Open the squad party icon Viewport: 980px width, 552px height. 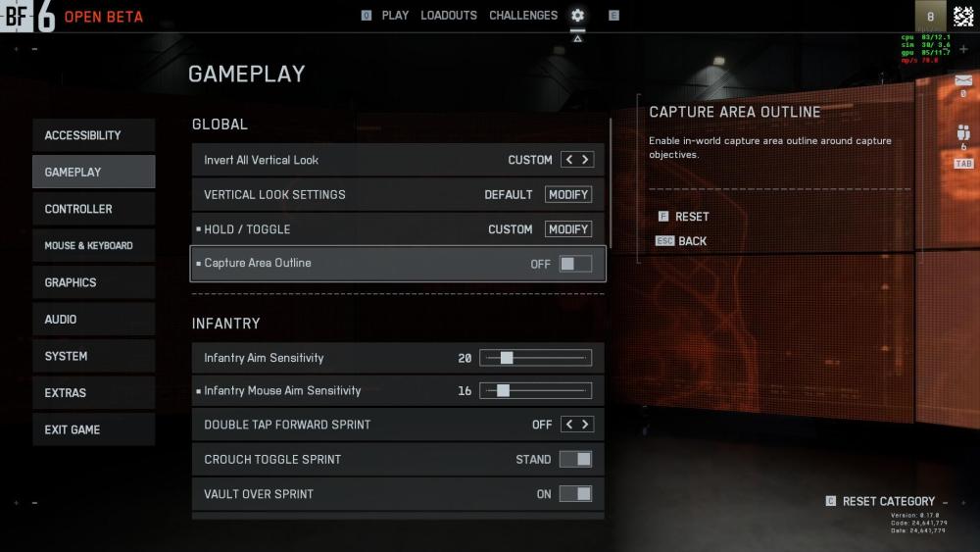click(x=963, y=132)
